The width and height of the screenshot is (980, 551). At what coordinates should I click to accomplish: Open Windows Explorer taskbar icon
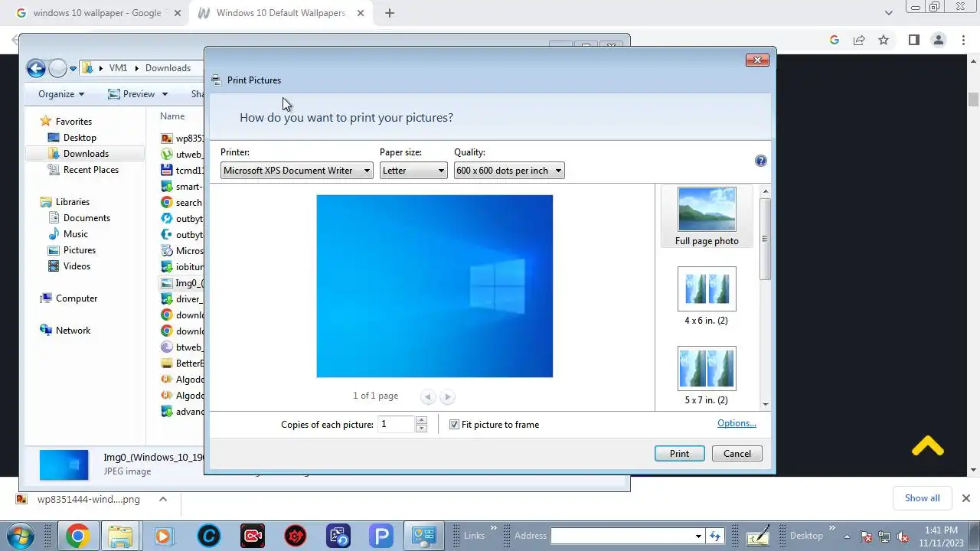120,536
